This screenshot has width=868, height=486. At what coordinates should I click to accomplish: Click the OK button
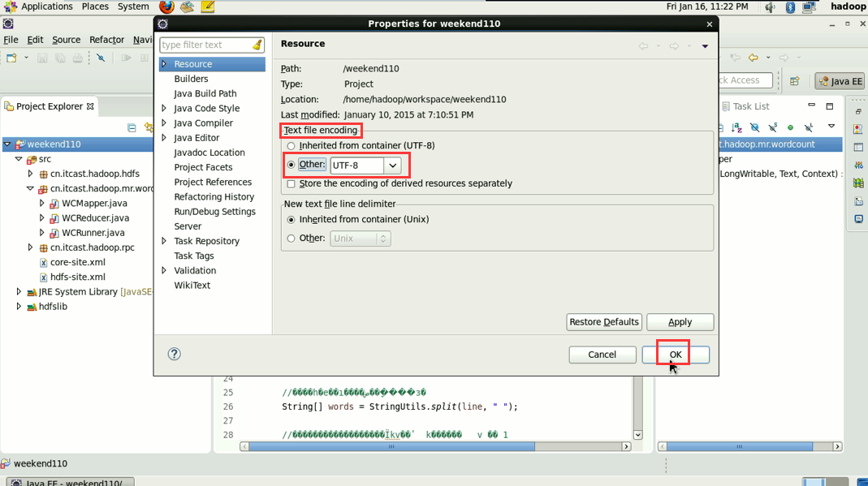coord(676,355)
